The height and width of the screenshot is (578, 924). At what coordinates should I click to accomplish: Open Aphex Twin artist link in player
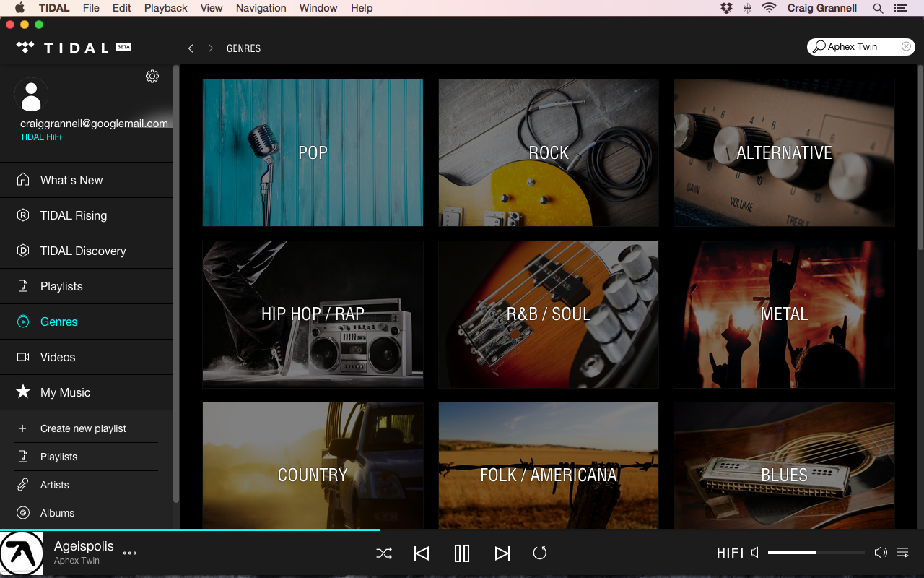click(77, 561)
